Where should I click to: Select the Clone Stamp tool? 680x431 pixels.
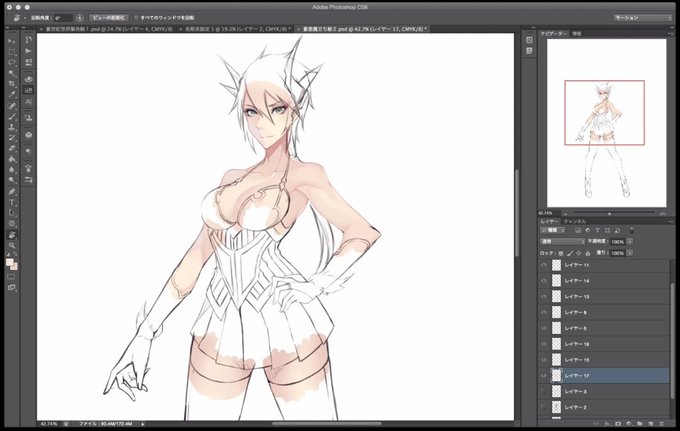pos(12,127)
